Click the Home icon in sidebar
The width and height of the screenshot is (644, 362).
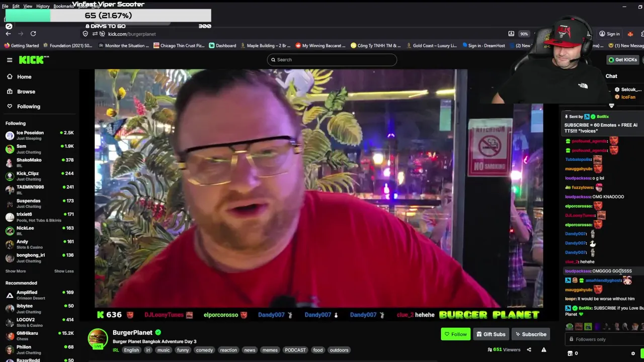(10, 77)
